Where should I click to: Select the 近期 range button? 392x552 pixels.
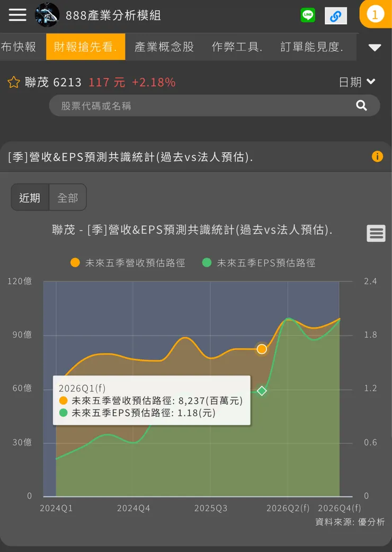[30, 198]
